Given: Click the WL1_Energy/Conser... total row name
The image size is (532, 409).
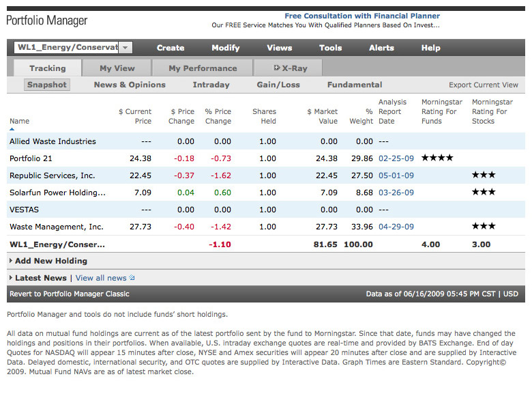Looking at the screenshot, I should [57, 244].
